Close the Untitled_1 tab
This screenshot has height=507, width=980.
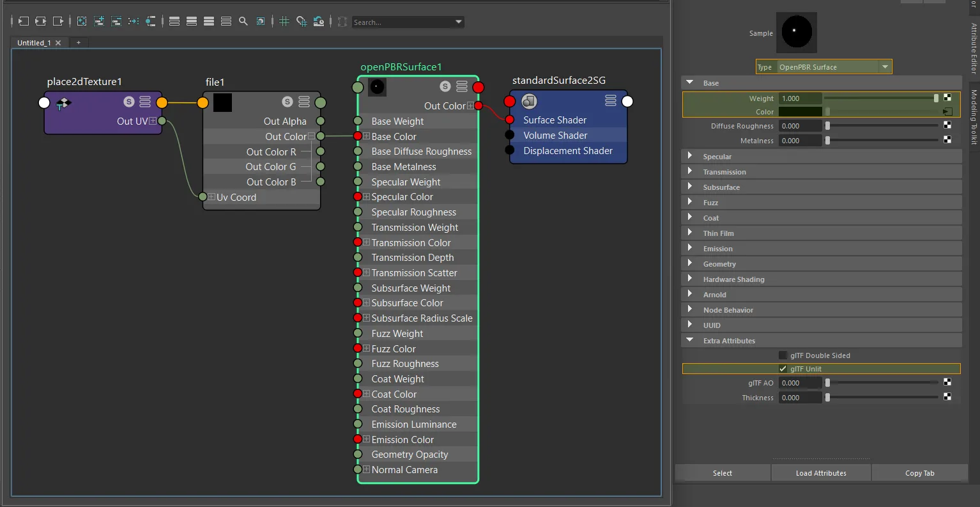(58, 43)
